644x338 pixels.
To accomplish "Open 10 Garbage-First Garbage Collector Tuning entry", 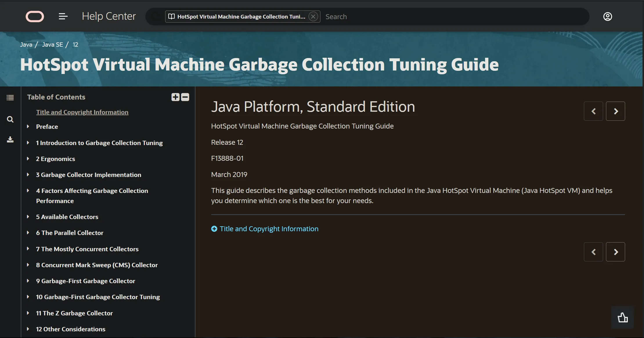I will pos(98,297).
